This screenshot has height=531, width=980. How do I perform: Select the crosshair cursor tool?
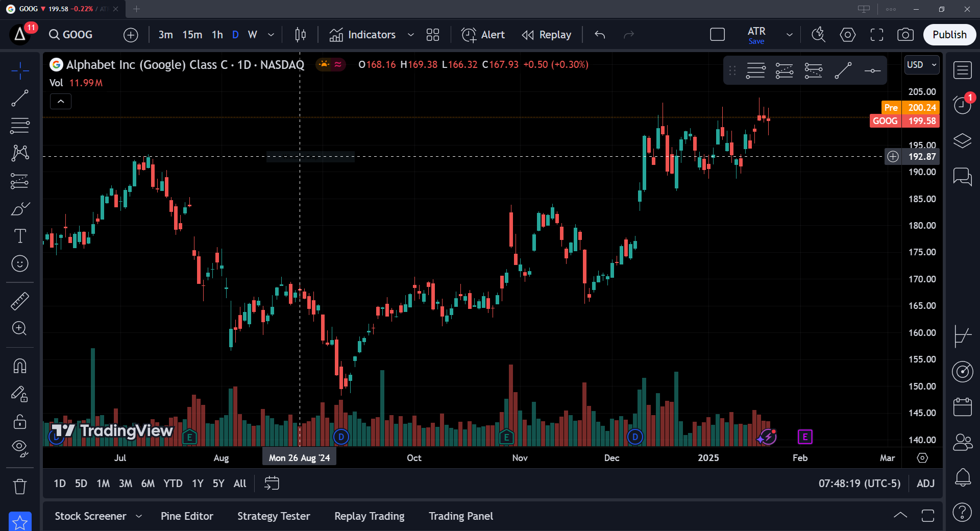[x=20, y=70]
